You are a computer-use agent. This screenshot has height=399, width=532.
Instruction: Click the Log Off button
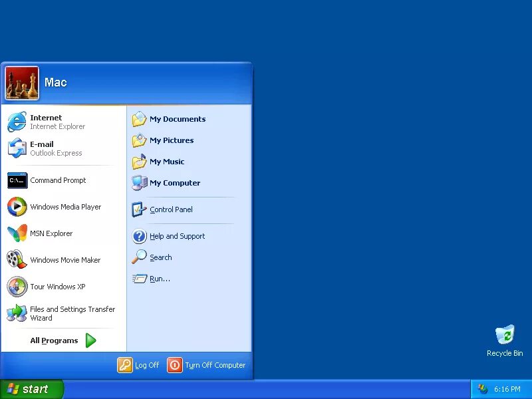(x=138, y=365)
